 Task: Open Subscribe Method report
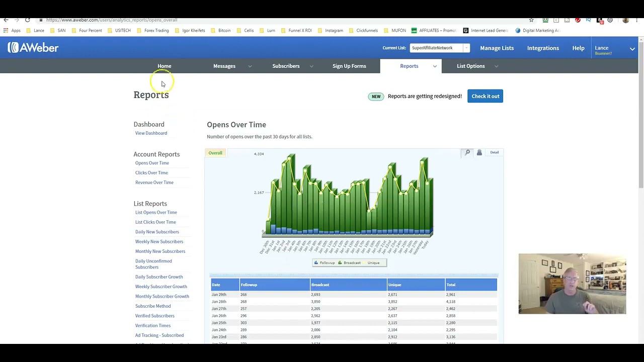153,306
